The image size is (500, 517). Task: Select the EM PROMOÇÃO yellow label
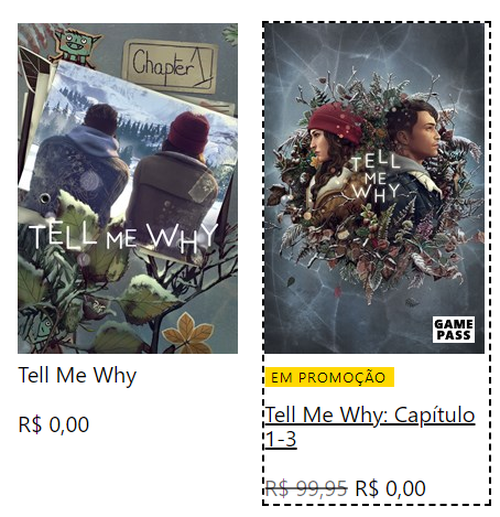pos(329,377)
